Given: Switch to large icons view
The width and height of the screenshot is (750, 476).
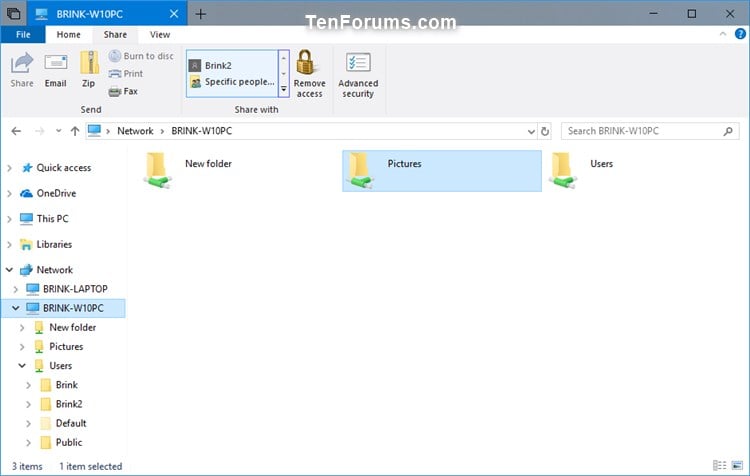Looking at the screenshot, I should pyautogui.click(x=737, y=465).
